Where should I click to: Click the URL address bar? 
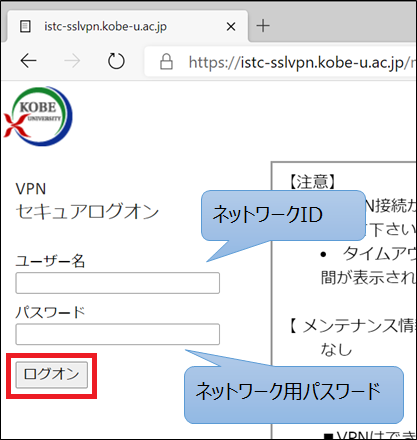(x=280, y=62)
